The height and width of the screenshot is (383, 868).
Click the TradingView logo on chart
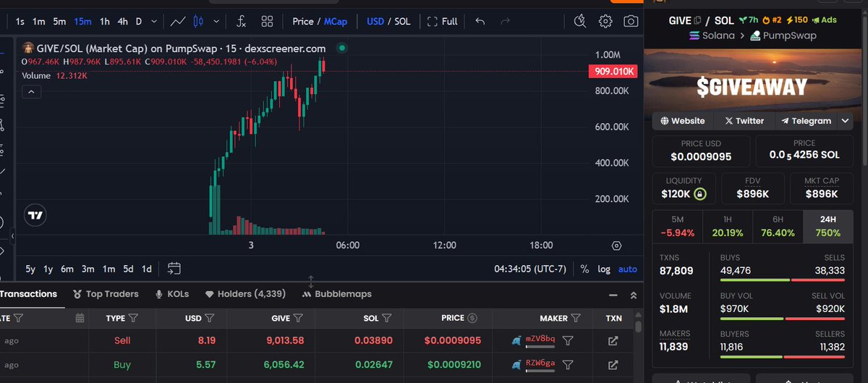coord(35,215)
